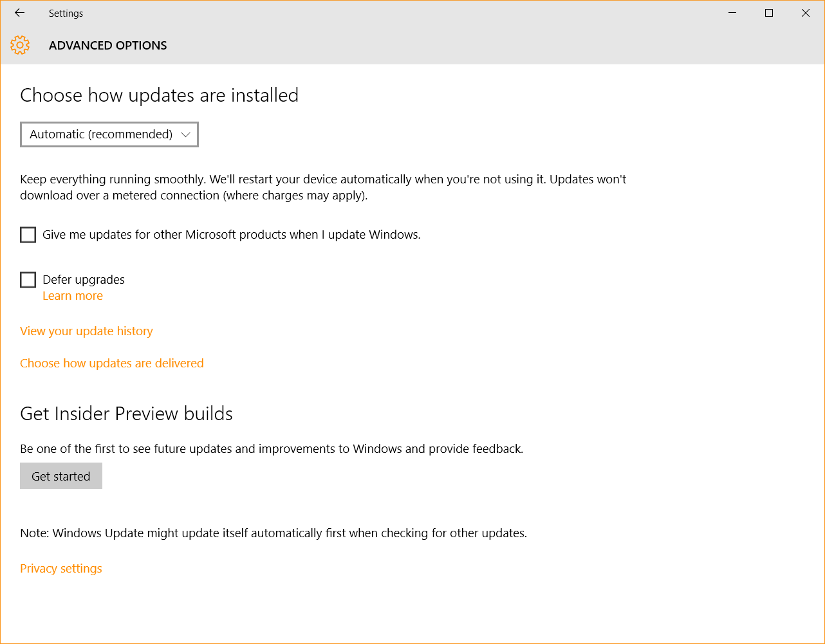This screenshot has width=825, height=644.
Task: Open View your update history
Action: click(86, 331)
